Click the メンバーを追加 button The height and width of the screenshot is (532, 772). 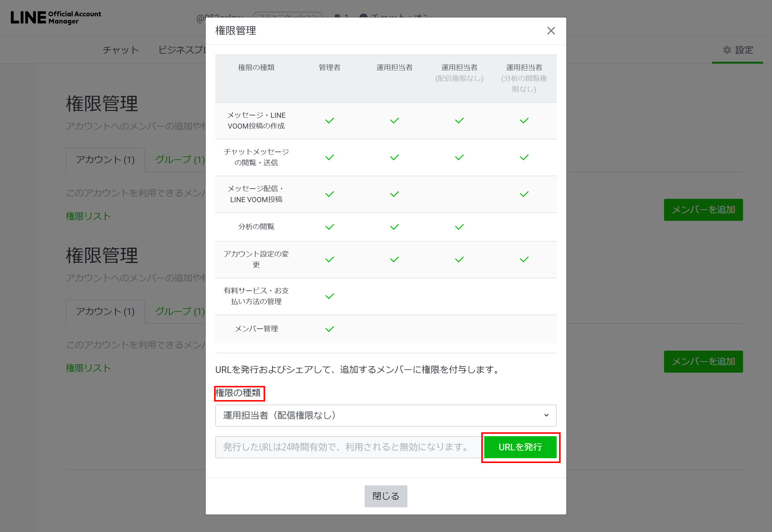coord(703,210)
